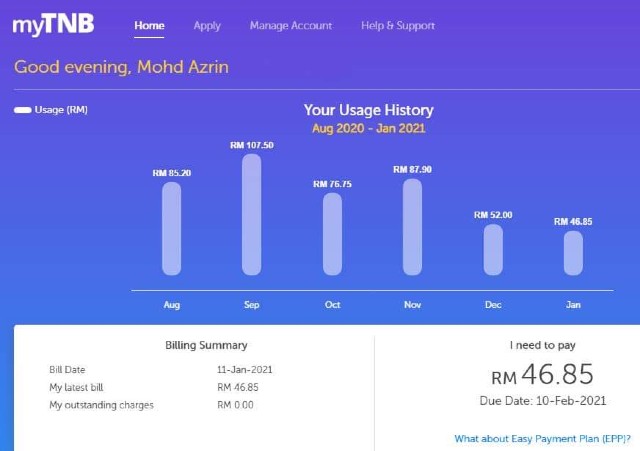The width and height of the screenshot is (640, 451).
Task: Click the My outstanding charges label
Action: 101,405
